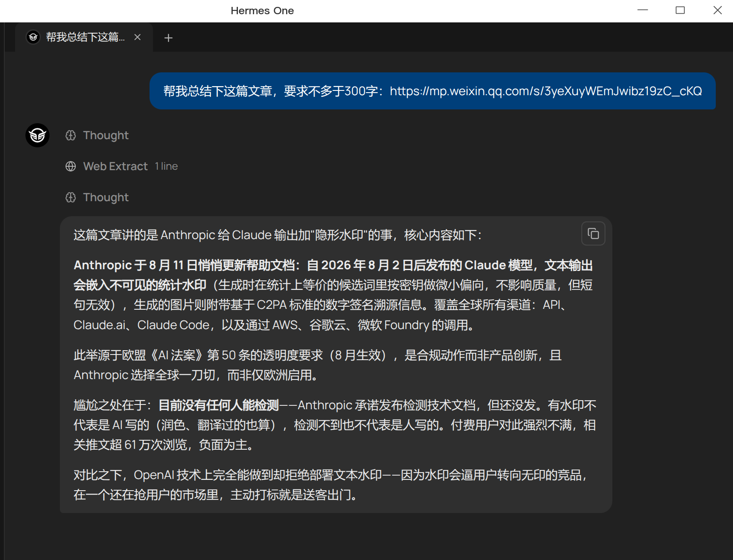Minimize the Hermes One window
The image size is (733, 560).
[643, 10]
